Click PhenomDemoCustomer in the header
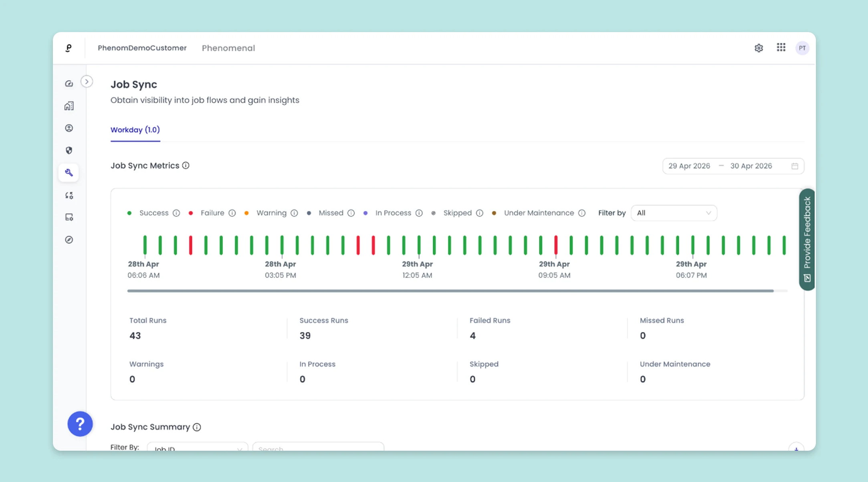868x482 pixels. (x=142, y=48)
